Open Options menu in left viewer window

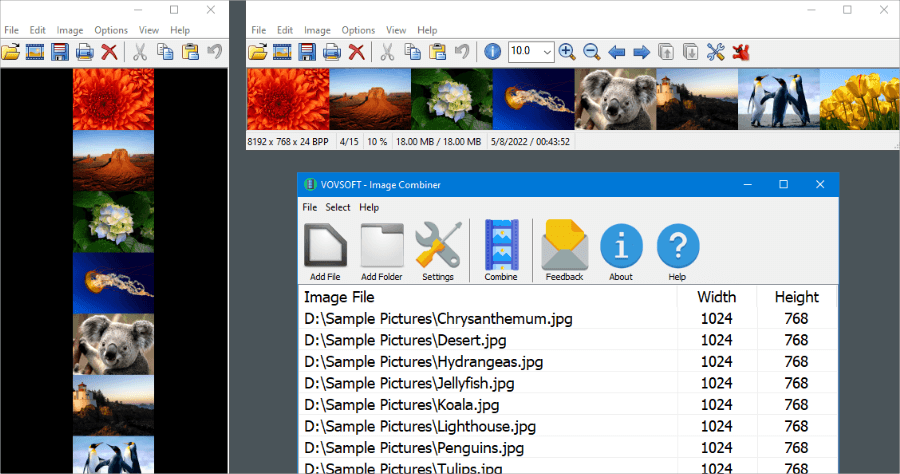(x=111, y=30)
